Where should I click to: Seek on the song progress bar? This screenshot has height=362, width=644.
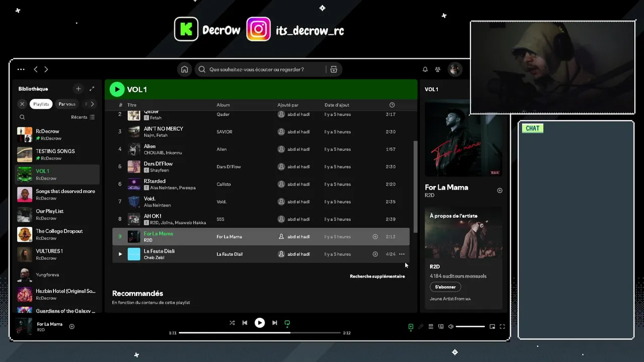(260, 333)
